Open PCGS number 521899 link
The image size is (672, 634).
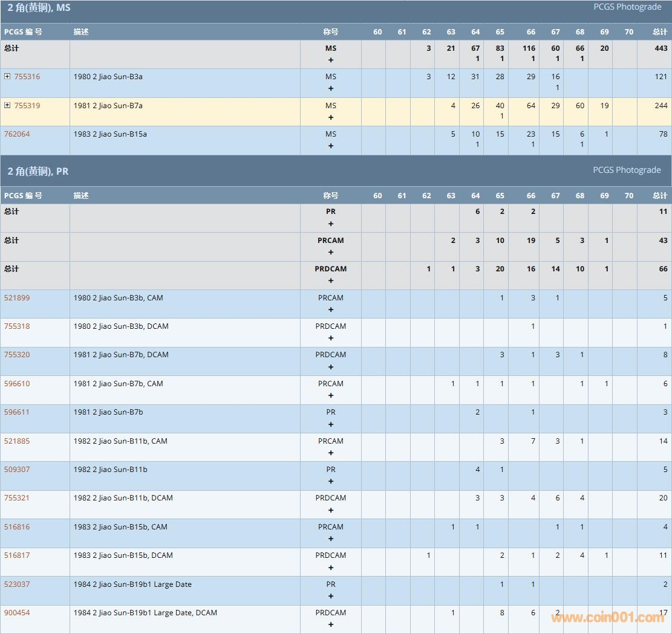click(x=17, y=298)
